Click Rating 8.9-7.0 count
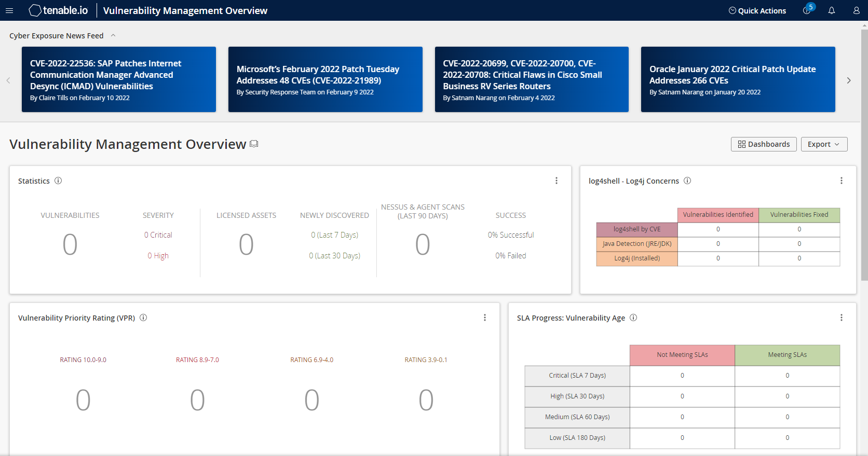868x456 pixels. (197, 400)
